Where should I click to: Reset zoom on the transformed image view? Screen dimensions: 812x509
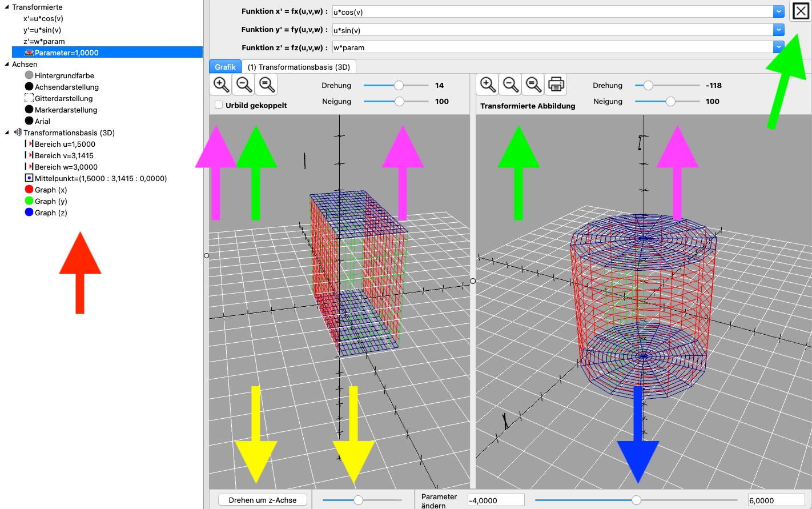[533, 85]
